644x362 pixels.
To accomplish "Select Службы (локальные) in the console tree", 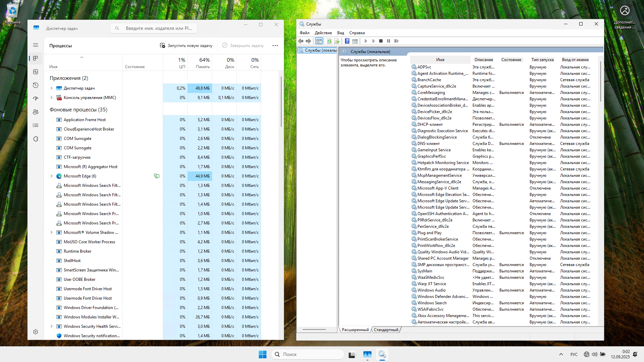I will click(x=317, y=50).
